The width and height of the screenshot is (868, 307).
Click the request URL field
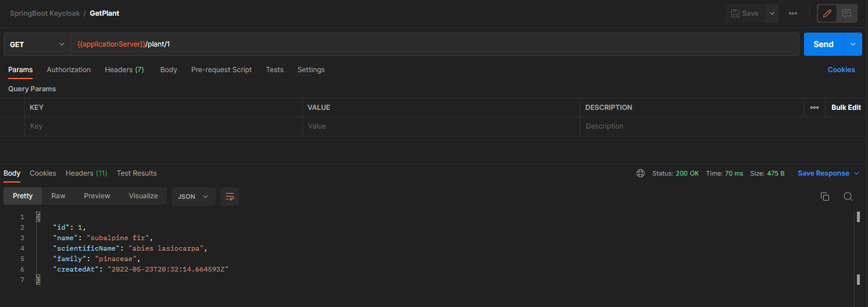point(435,44)
